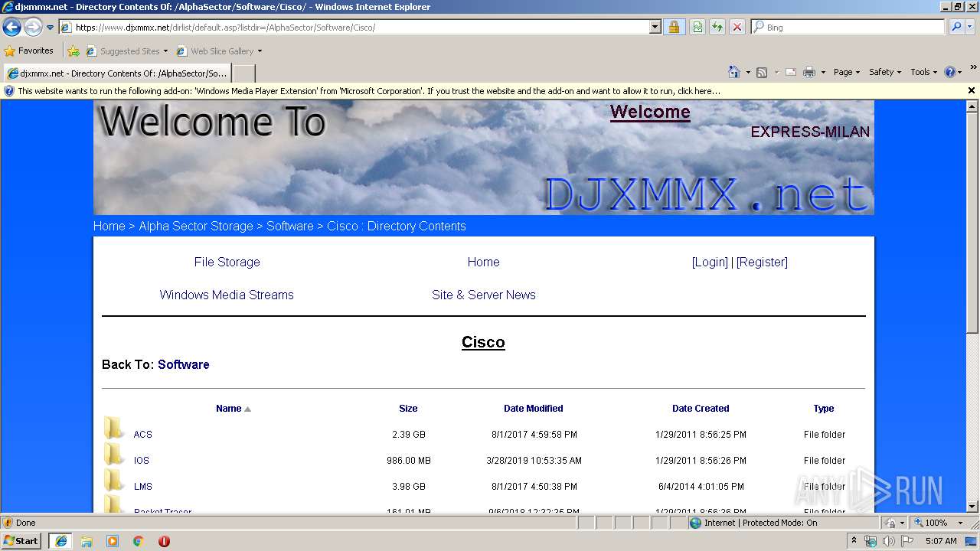Open the File Storage link
Screen dimensions: 980x551
[227, 262]
